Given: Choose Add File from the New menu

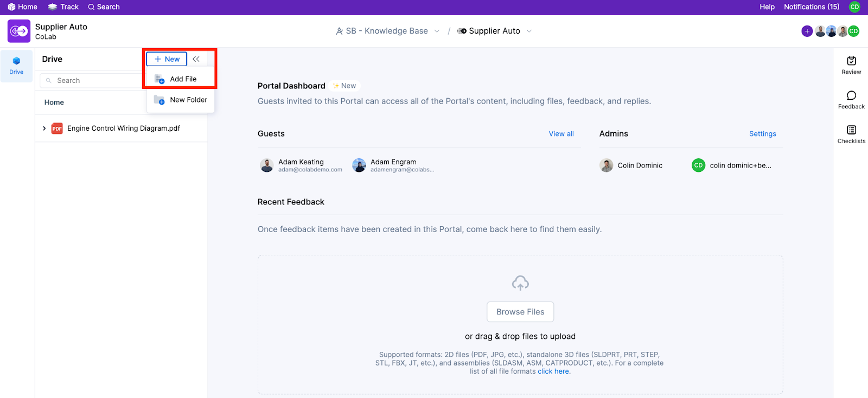Looking at the screenshot, I should tap(181, 79).
